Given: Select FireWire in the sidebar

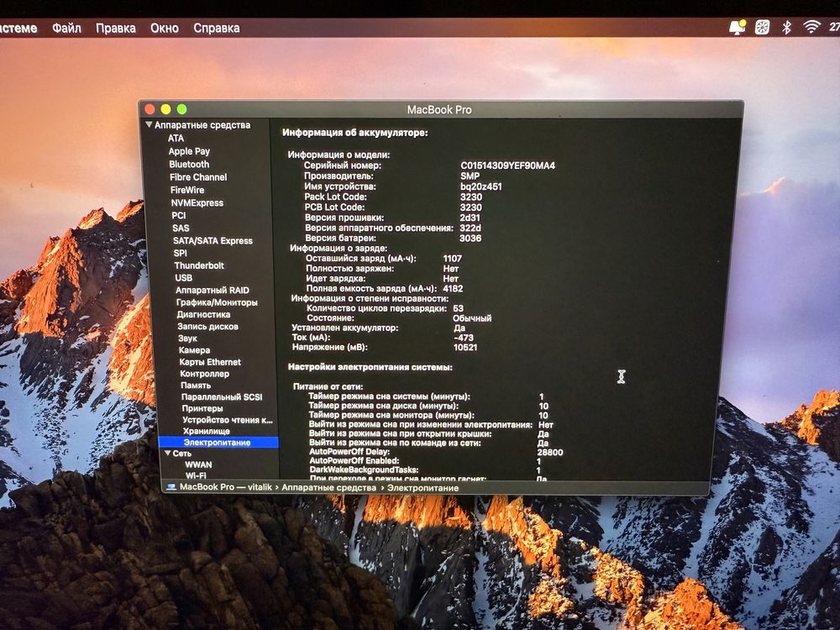Looking at the screenshot, I should click(x=187, y=190).
